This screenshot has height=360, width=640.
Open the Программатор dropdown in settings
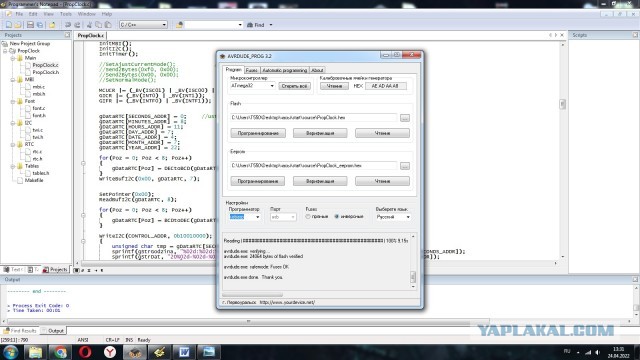click(x=257, y=217)
